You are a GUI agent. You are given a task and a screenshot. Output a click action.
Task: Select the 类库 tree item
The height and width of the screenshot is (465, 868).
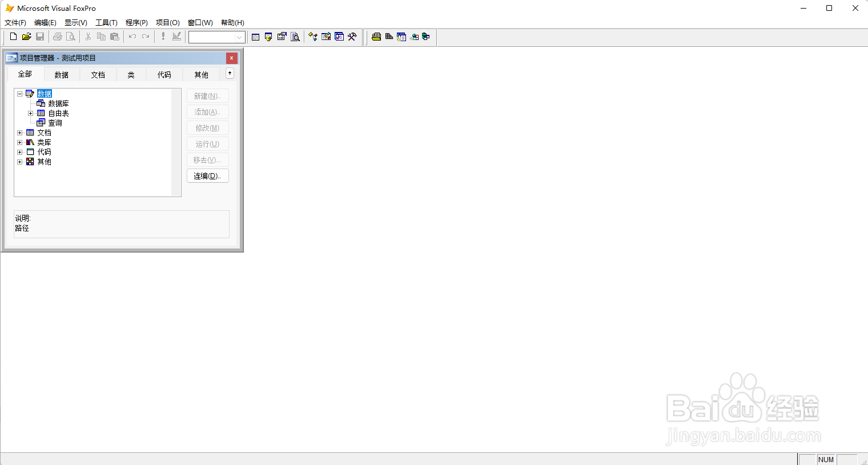[44, 142]
